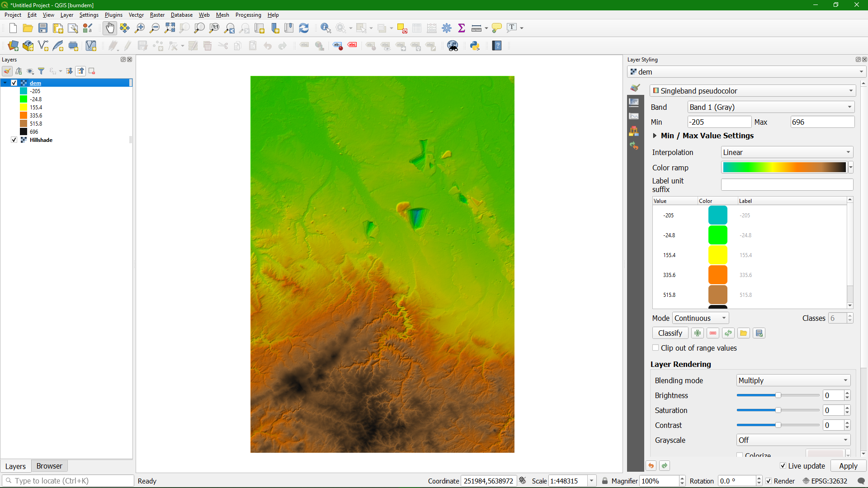Click the Max value field 696
868x488 pixels.
(822, 122)
